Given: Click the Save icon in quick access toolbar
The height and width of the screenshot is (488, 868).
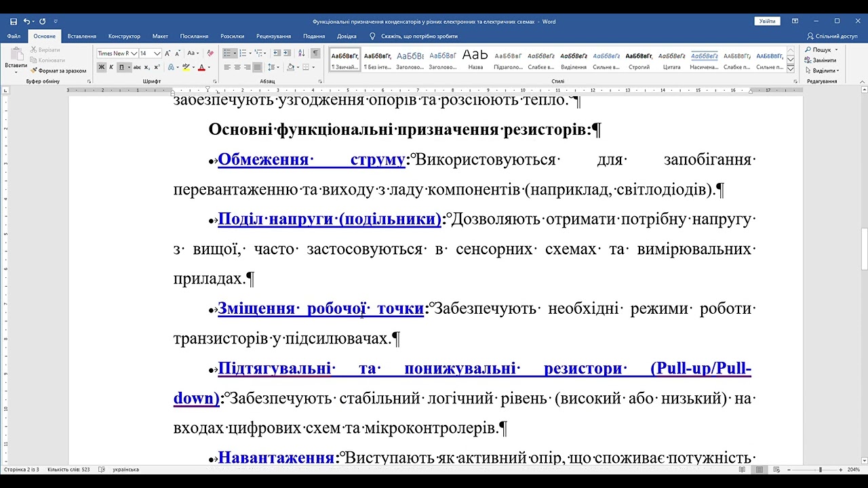Looking at the screenshot, I should tap(14, 22).
